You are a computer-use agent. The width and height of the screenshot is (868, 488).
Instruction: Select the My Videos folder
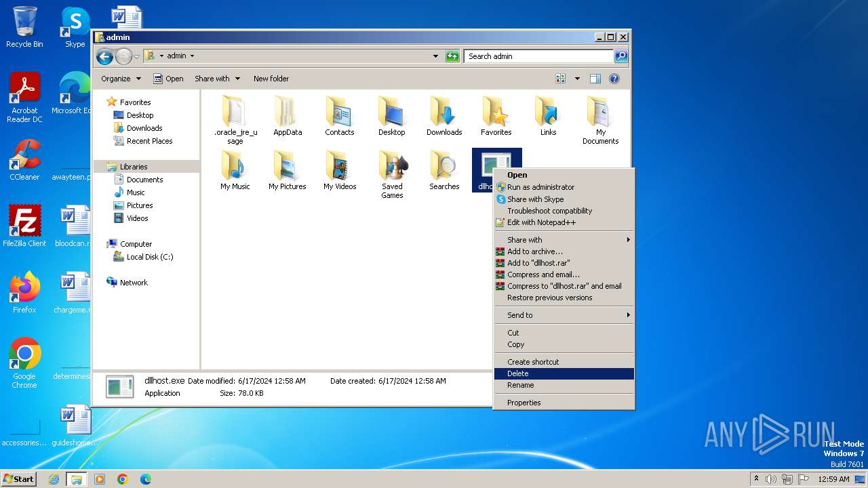click(x=339, y=170)
